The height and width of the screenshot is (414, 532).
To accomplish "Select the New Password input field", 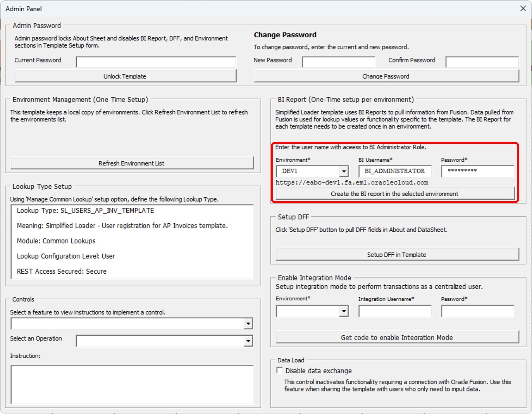I will (338, 62).
